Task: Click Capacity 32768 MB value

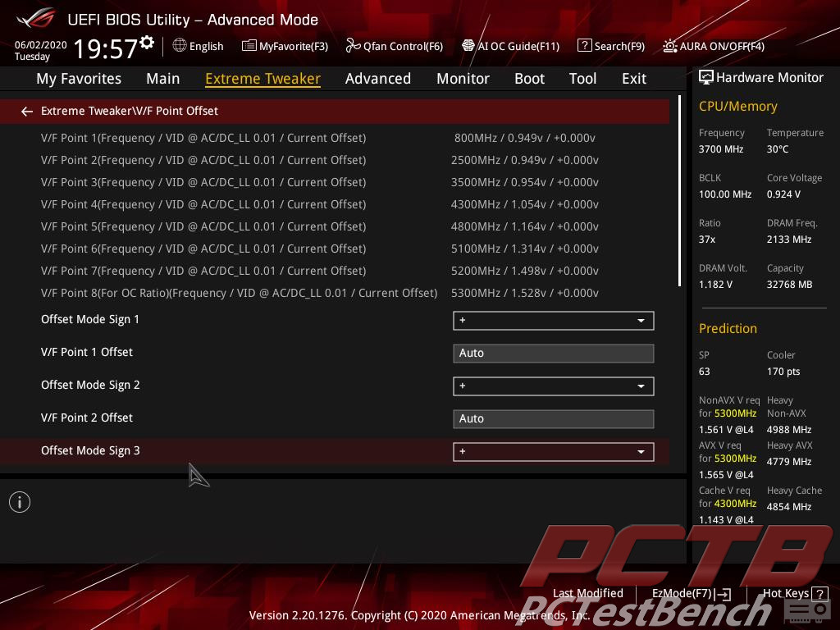Action: pos(789,285)
